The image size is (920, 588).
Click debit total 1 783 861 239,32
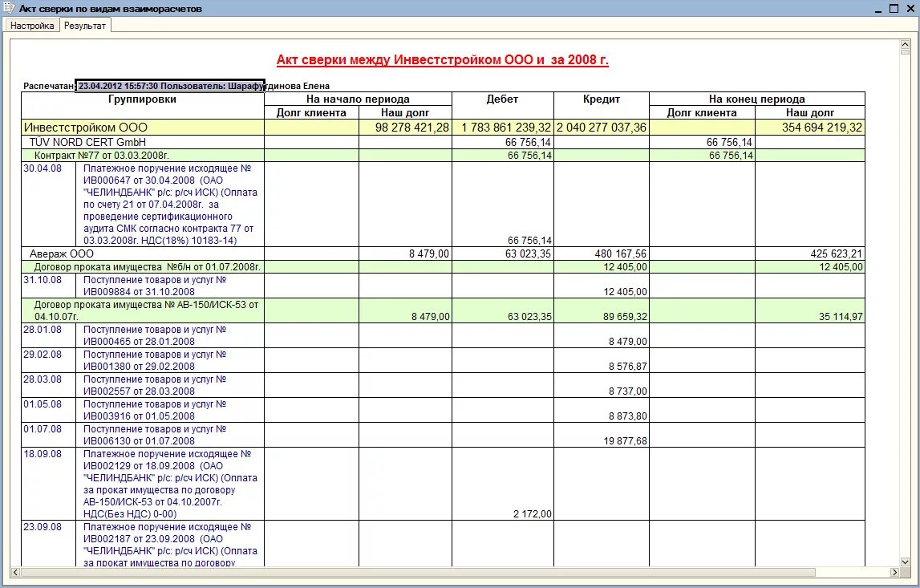tap(506, 128)
